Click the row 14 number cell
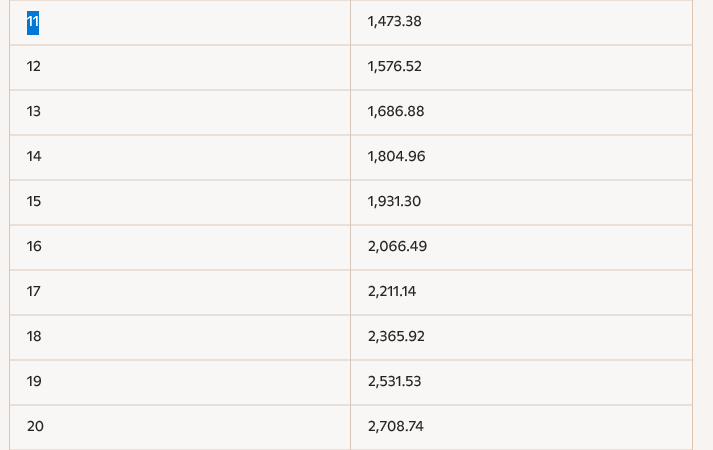 click(x=34, y=156)
